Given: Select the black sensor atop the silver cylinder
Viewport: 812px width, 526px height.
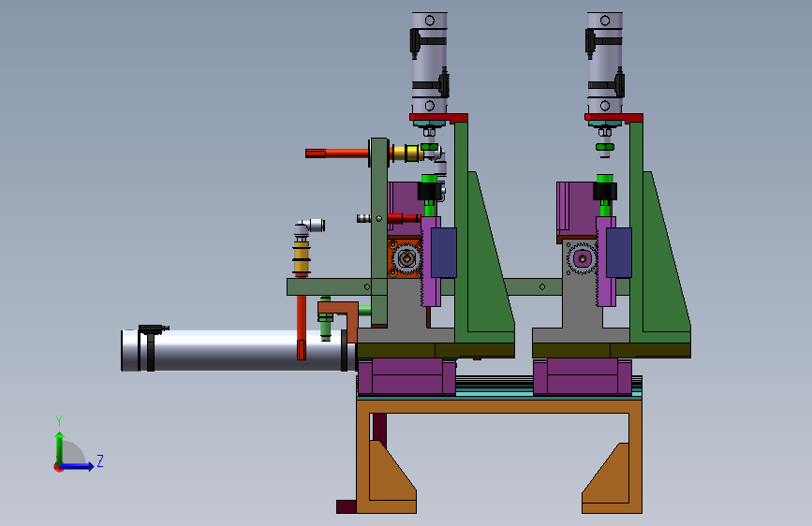Looking at the screenshot, I should tap(153, 329).
